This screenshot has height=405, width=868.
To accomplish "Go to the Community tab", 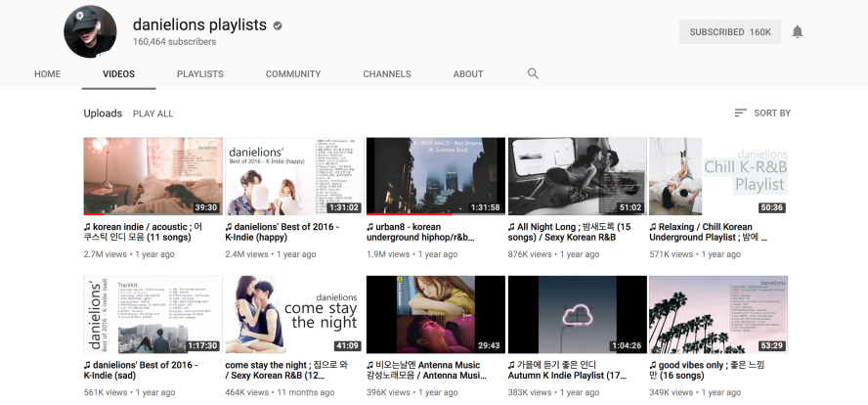I will point(293,73).
